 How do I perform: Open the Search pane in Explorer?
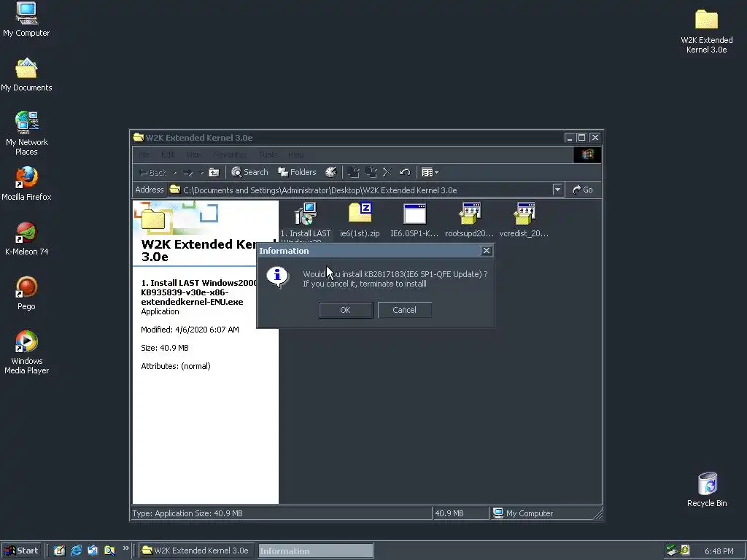point(249,172)
